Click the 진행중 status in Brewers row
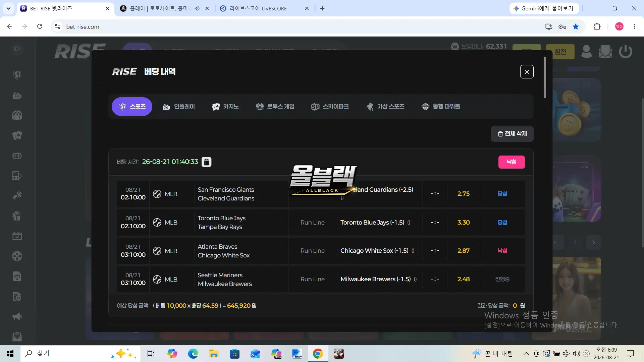The width and height of the screenshot is (644, 362). 502,279
